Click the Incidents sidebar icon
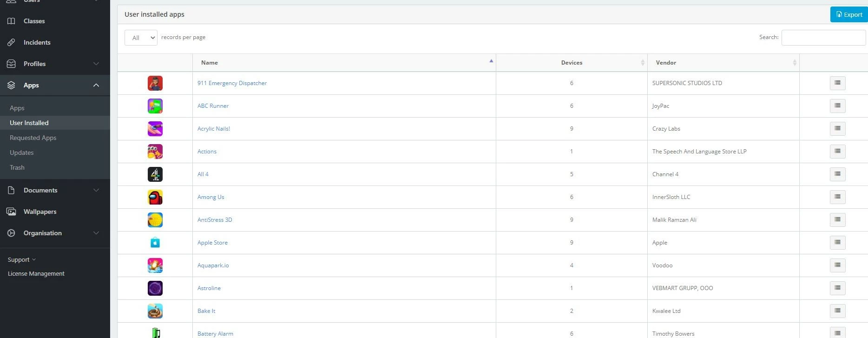 [x=11, y=42]
